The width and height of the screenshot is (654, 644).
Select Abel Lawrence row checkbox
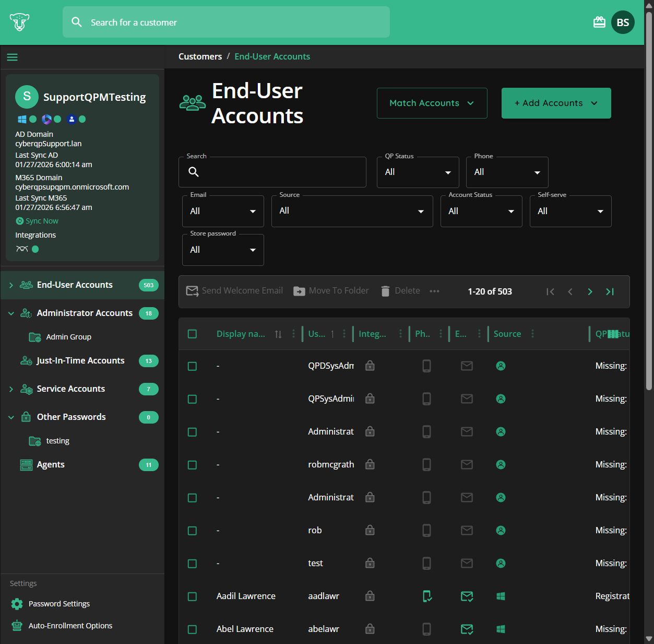[x=192, y=629]
